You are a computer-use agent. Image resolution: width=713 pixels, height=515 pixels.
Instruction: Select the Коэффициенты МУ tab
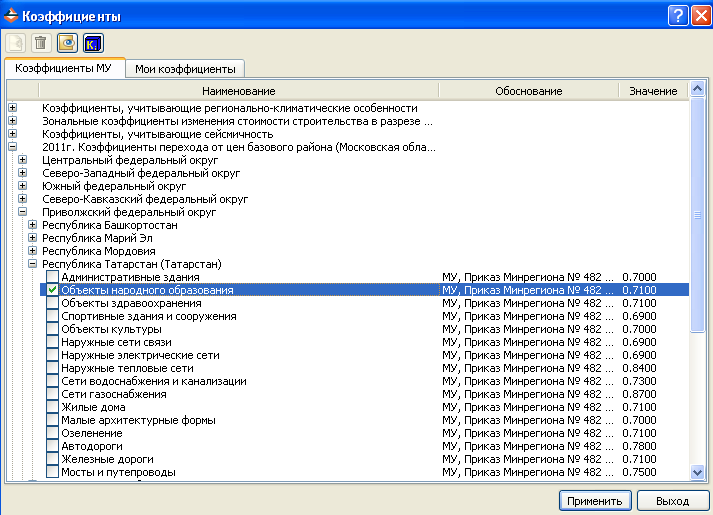click(63, 68)
